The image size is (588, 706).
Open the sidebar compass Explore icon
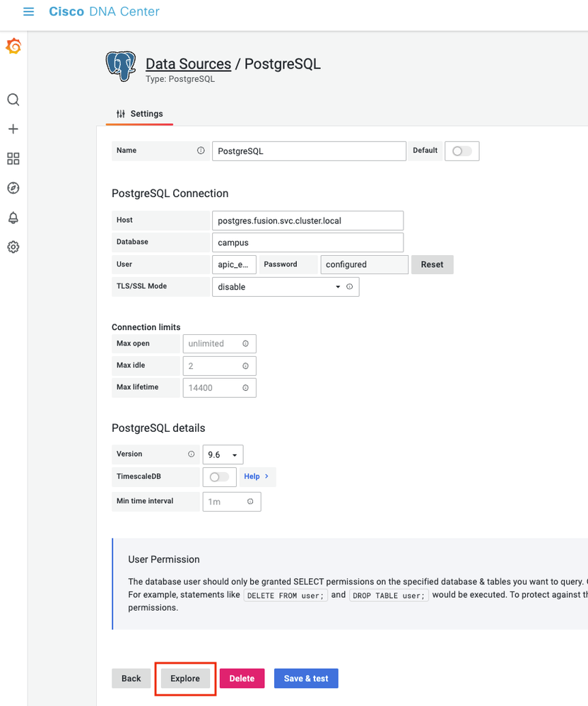pos(13,188)
